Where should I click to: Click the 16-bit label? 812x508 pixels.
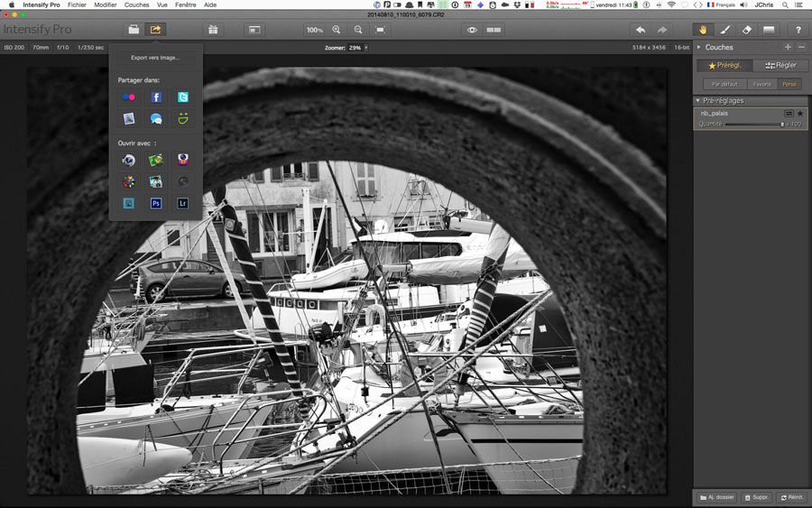pyautogui.click(x=681, y=48)
